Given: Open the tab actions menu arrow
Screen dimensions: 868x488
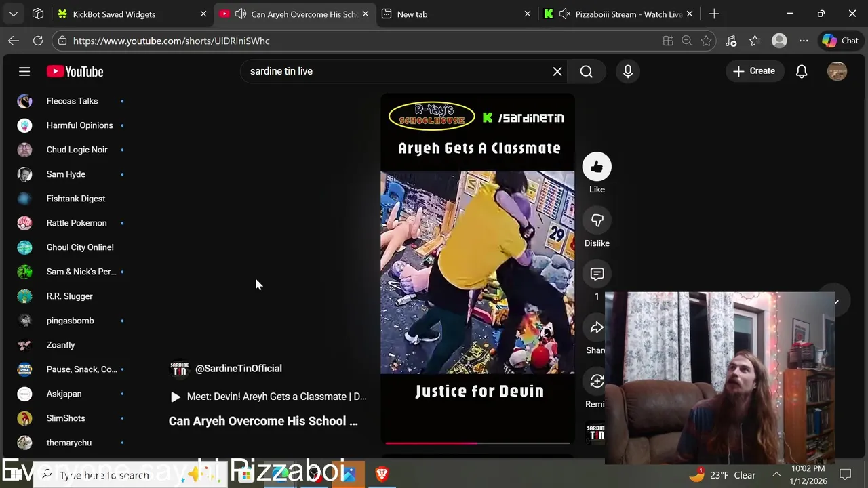Looking at the screenshot, I should click(13, 14).
